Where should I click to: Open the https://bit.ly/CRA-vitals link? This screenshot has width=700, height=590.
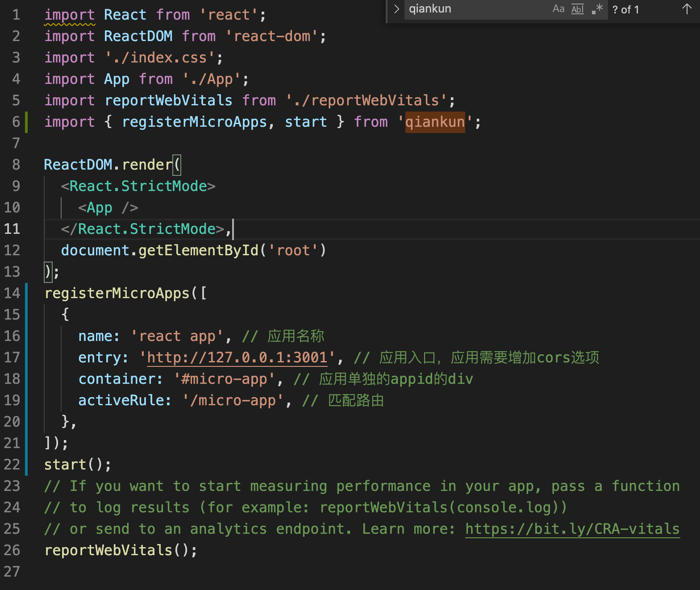click(x=572, y=529)
